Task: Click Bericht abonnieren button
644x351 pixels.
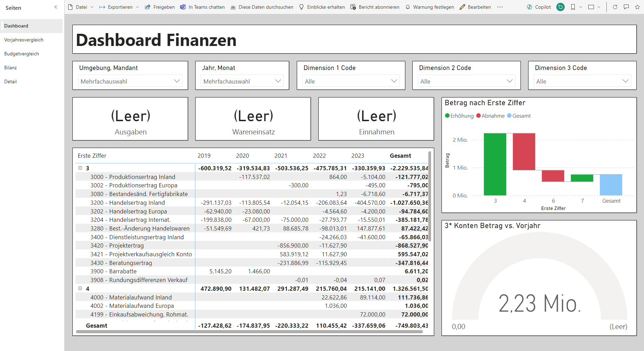Action: 375,7
